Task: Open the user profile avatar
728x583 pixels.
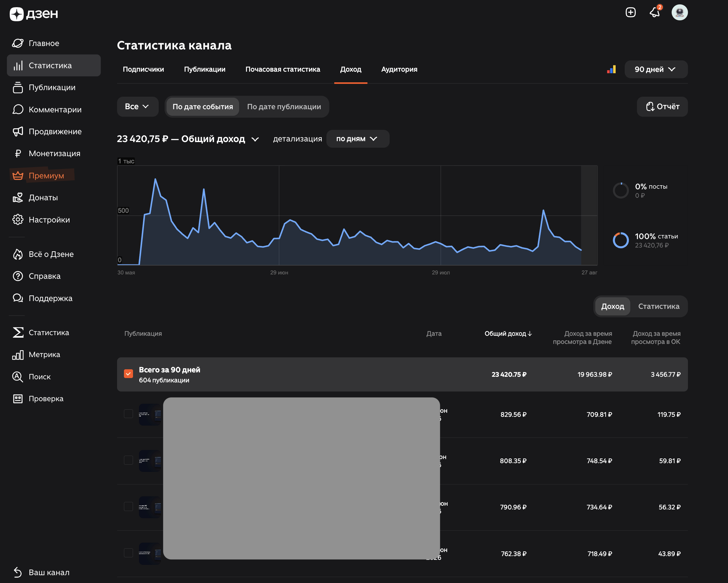Action: (x=679, y=13)
